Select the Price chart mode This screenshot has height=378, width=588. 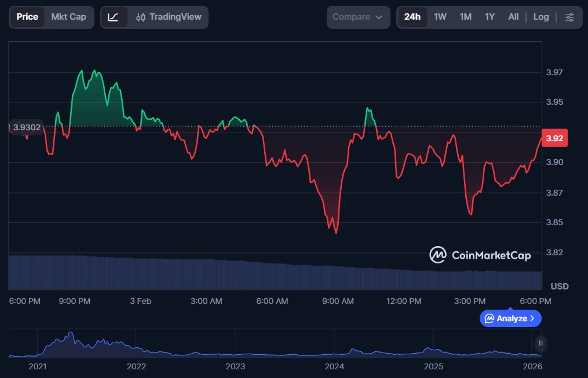coord(27,17)
